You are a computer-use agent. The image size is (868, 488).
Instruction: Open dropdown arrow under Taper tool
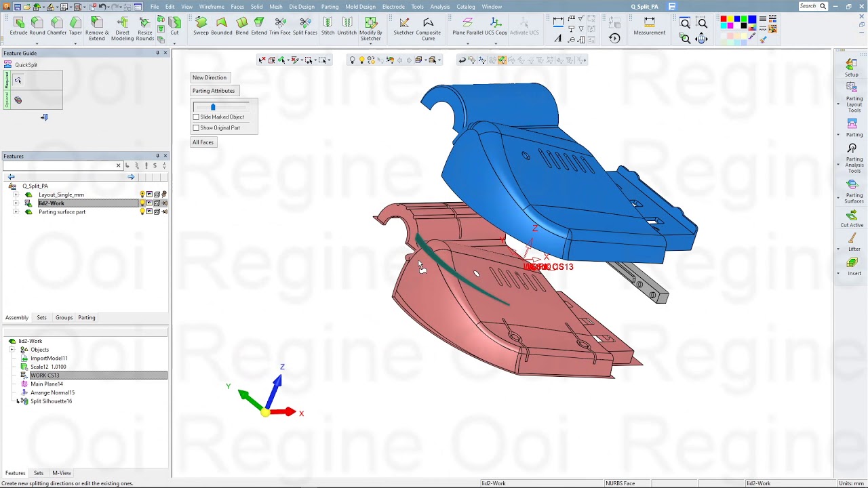[75, 44]
